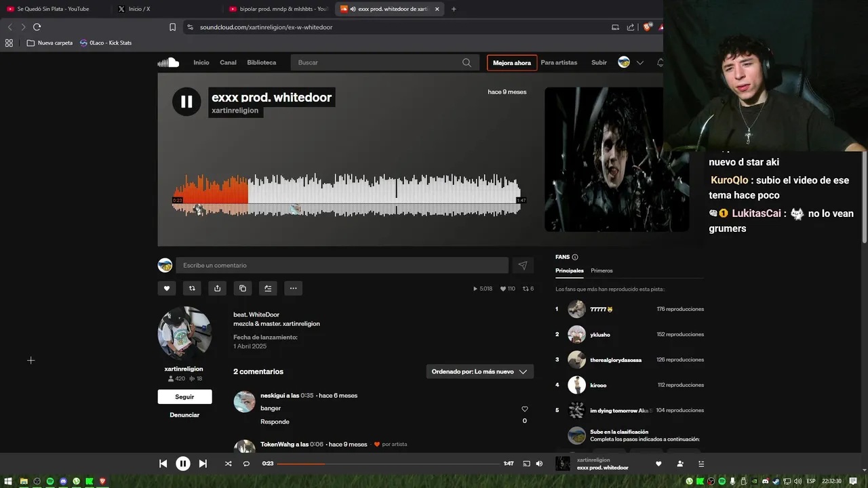The image size is (868, 488).
Task: Pause playback in bottom player bar
Action: pyautogui.click(x=183, y=464)
